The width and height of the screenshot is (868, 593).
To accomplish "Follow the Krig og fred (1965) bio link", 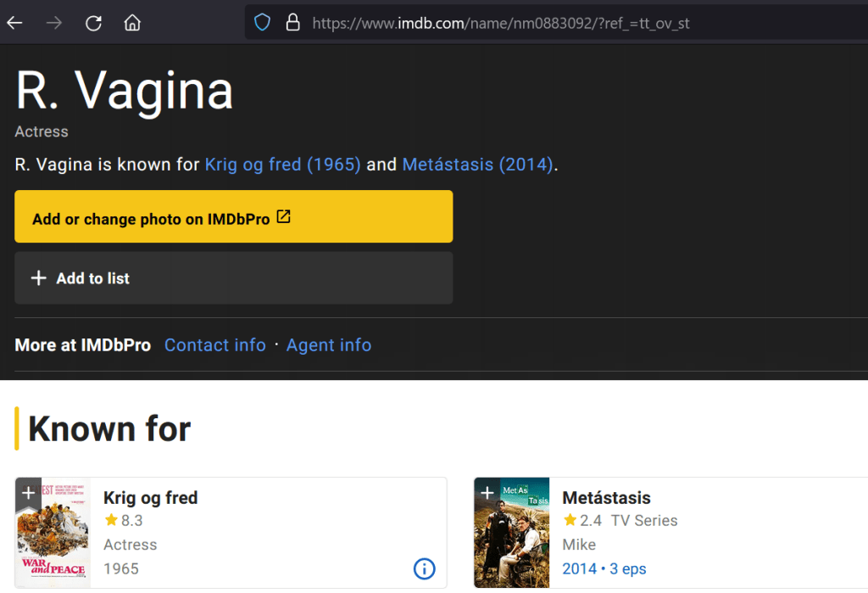I will pos(282,165).
